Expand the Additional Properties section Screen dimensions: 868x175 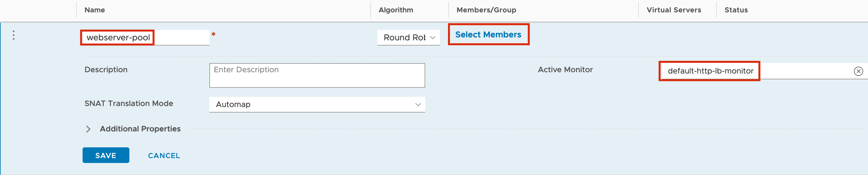140,129
